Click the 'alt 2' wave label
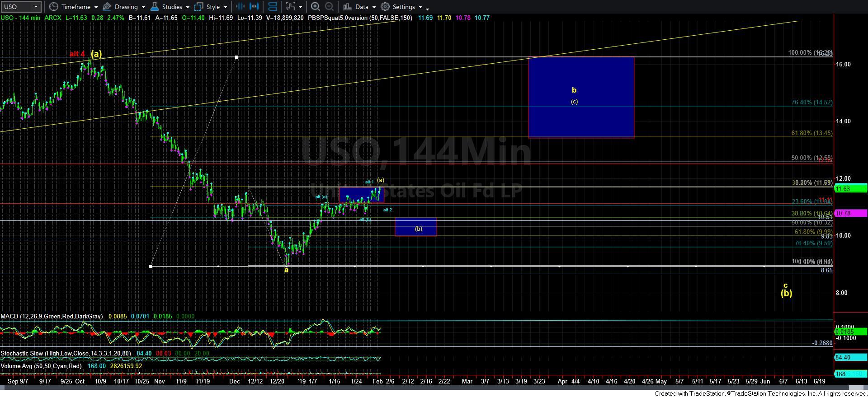The width and height of the screenshot is (868, 397). tap(387, 210)
